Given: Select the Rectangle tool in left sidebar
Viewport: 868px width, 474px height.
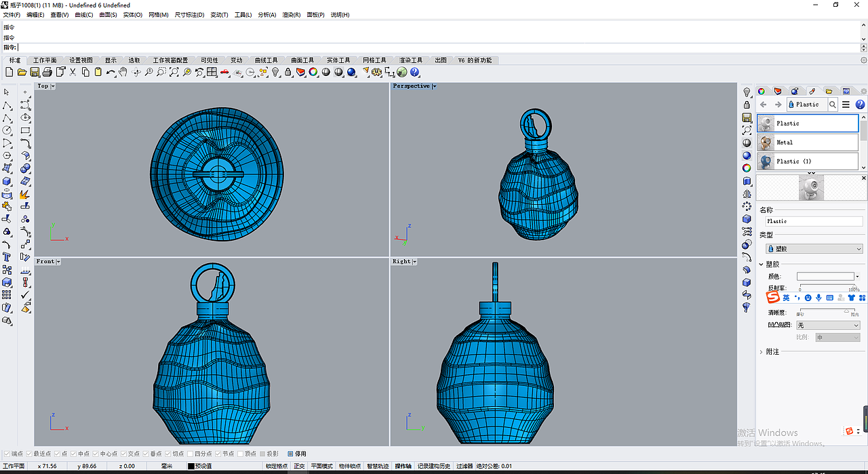Looking at the screenshot, I should point(25,130).
